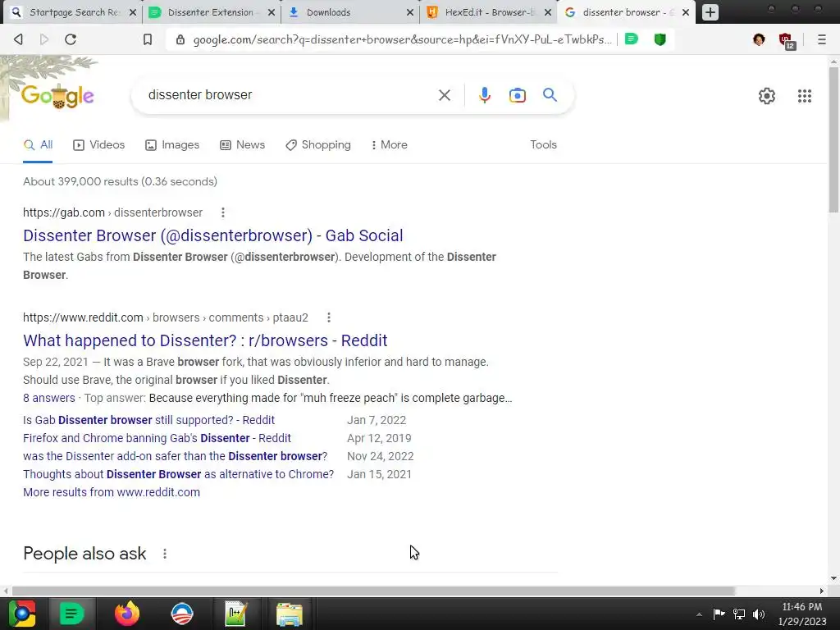Click the horizontal page scrollbar thumb

(x=373, y=591)
